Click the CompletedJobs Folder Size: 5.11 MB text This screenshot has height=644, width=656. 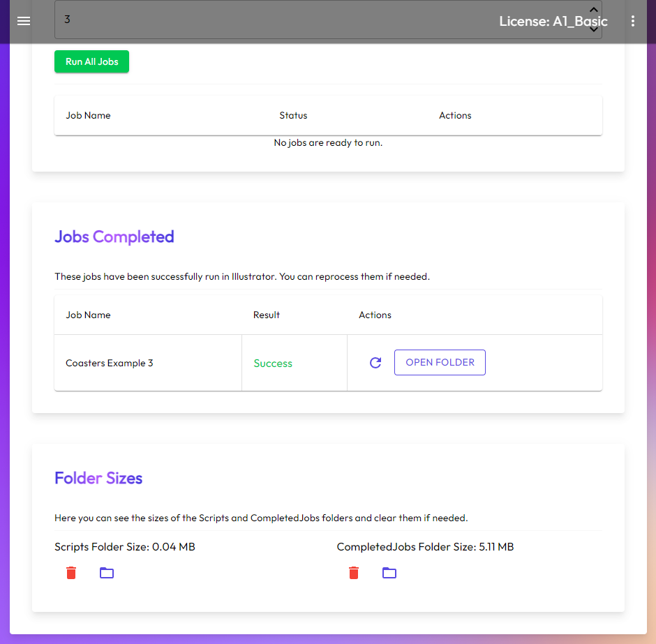[425, 547]
